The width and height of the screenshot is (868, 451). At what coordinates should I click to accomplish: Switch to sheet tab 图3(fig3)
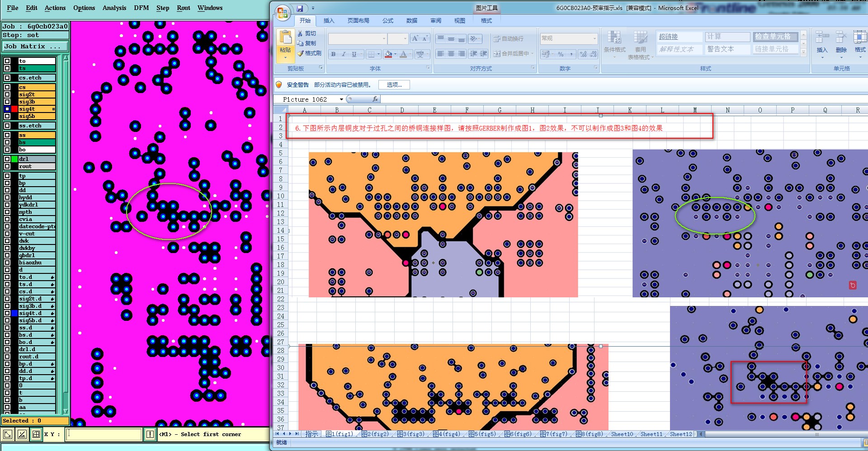[411, 434]
